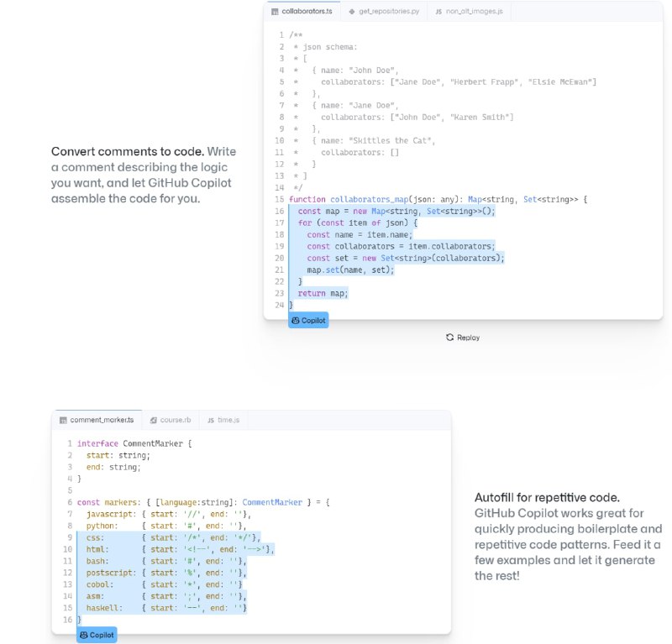Click the Replay link
672x644 pixels.
click(x=463, y=338)
